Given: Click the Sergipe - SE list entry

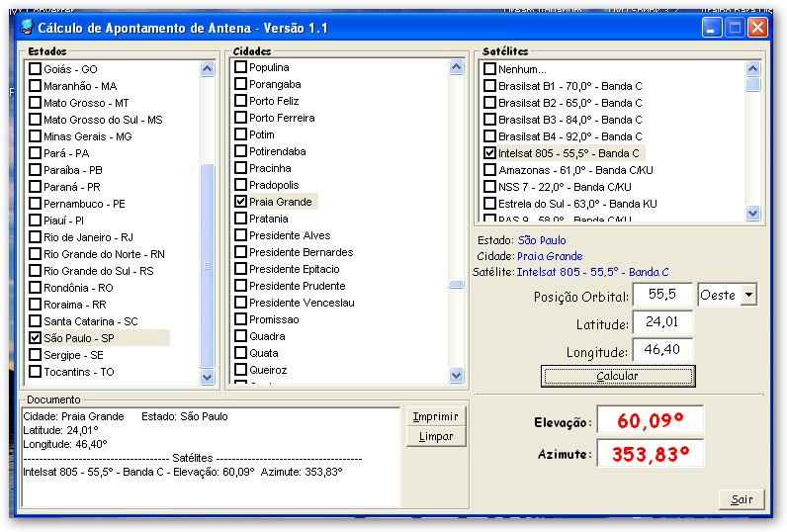Looking at the screenshot, I should click(x=73, y=355).
